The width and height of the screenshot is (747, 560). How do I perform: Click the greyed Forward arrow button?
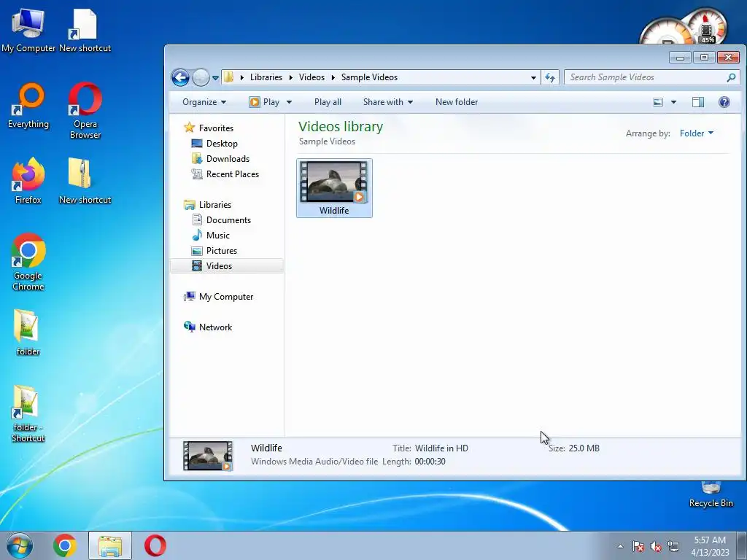(201, 77)
